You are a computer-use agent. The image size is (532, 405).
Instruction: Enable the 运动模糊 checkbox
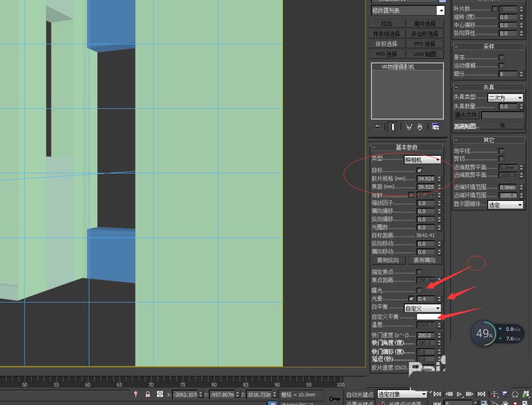(502, 65)
